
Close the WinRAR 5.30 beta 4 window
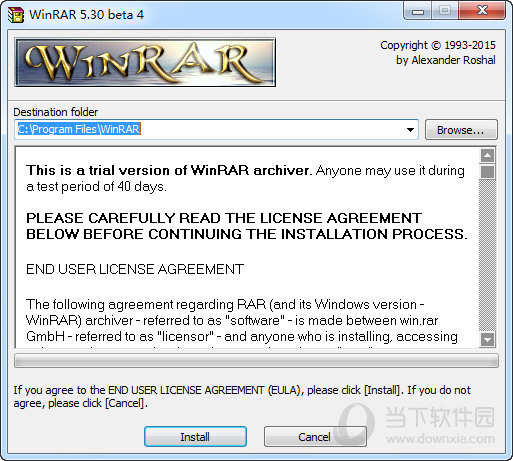point(482,11)
